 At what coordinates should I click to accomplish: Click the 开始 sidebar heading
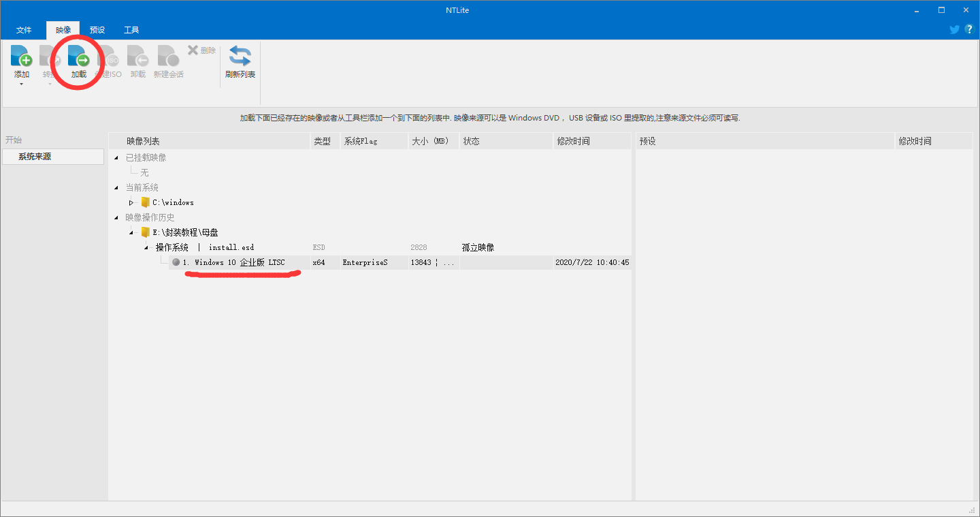click(14, 140)
